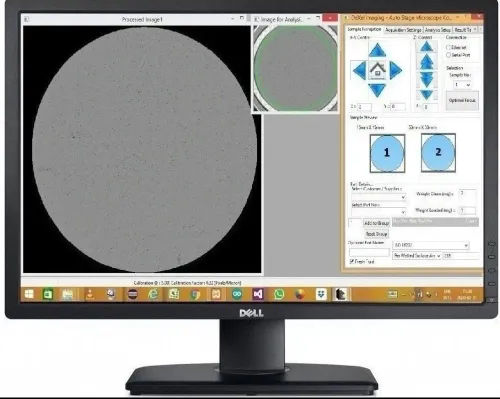Click the clock in system tray
The height and width of the screenshot is (399, 500).
coord(467,295)
